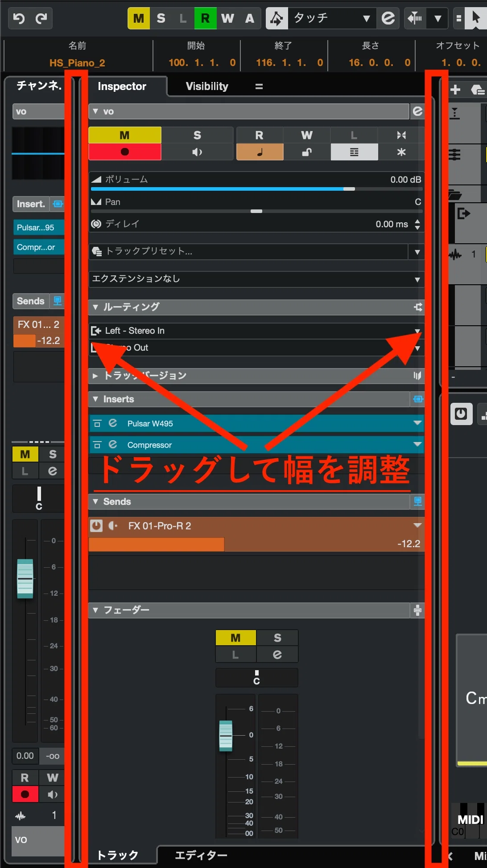Screen dimensions: 487x868
Task: Open automation panel e icon in toolbar
Action: (x=388, y=18)
